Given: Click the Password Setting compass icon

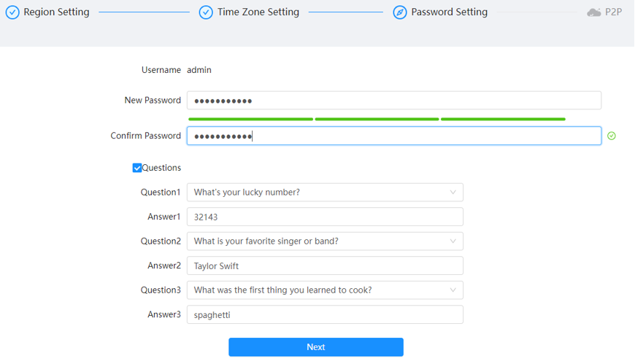Looking at the screenshot, I should coord(400,12).
